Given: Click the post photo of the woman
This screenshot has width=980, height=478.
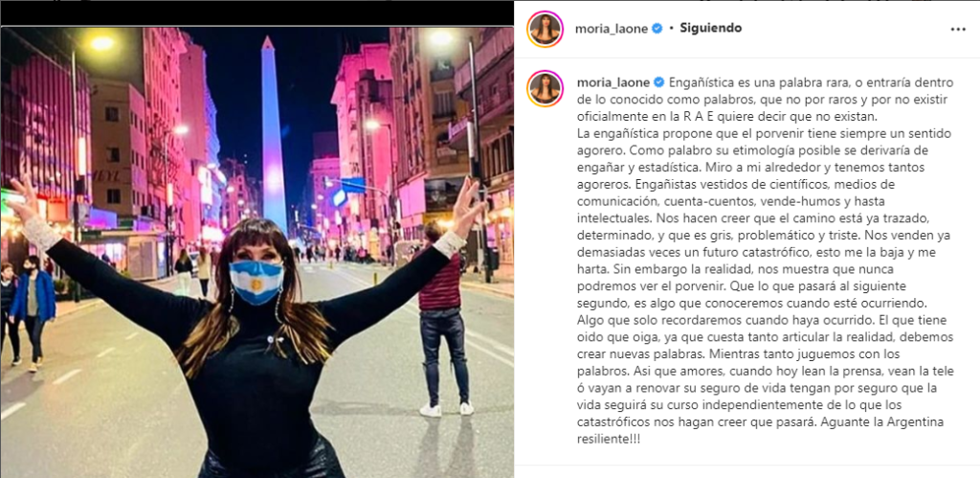Looking at the screenshot, I should point(256,252).
